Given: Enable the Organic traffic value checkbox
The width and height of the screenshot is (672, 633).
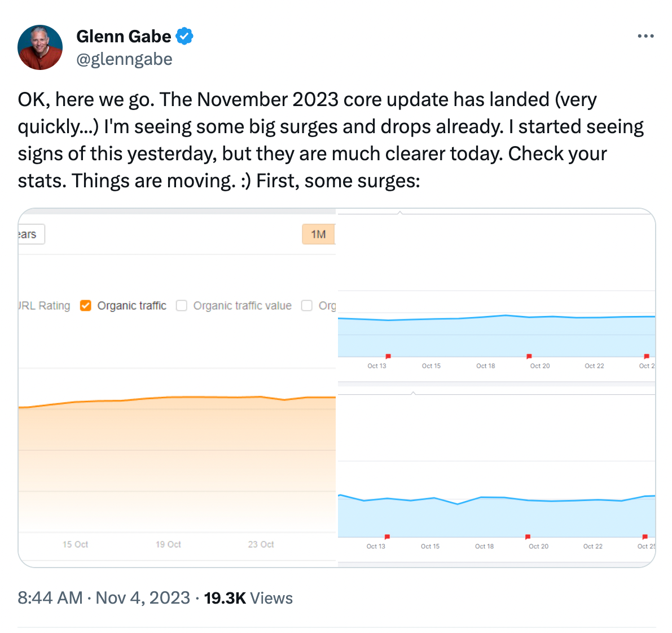Looking at the screenshot, I should (x=182, y=305).
